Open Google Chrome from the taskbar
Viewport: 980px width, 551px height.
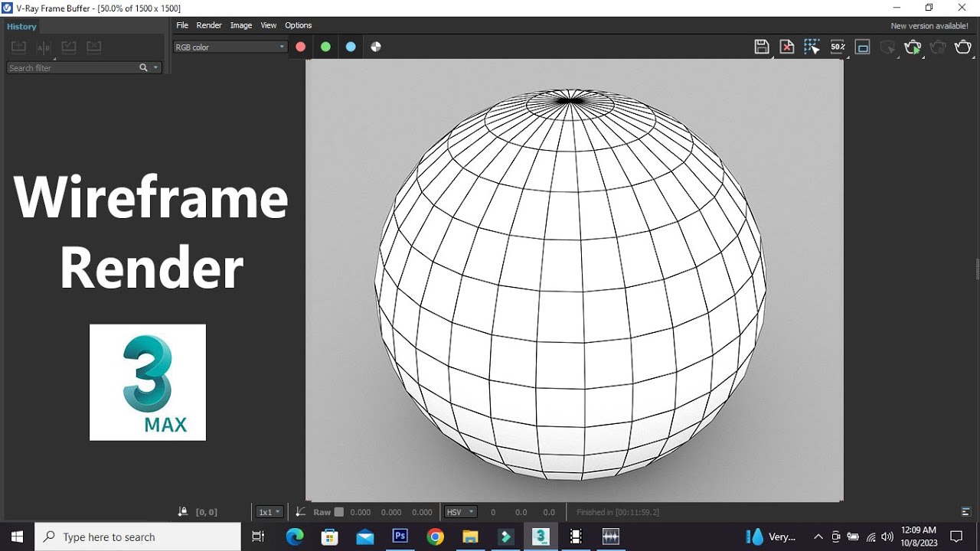[435, 536]
